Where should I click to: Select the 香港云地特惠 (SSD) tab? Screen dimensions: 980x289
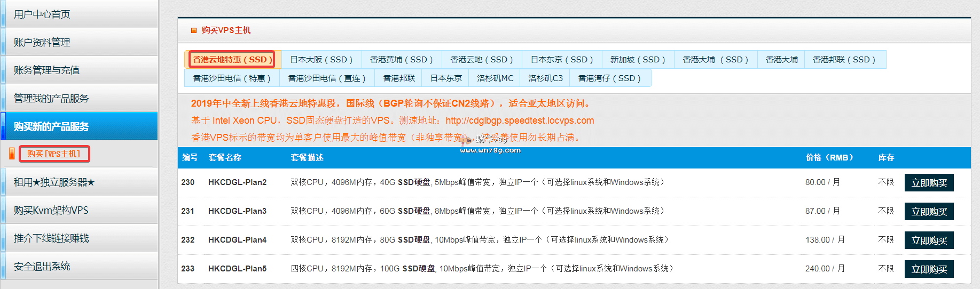[x=232, y=60]
